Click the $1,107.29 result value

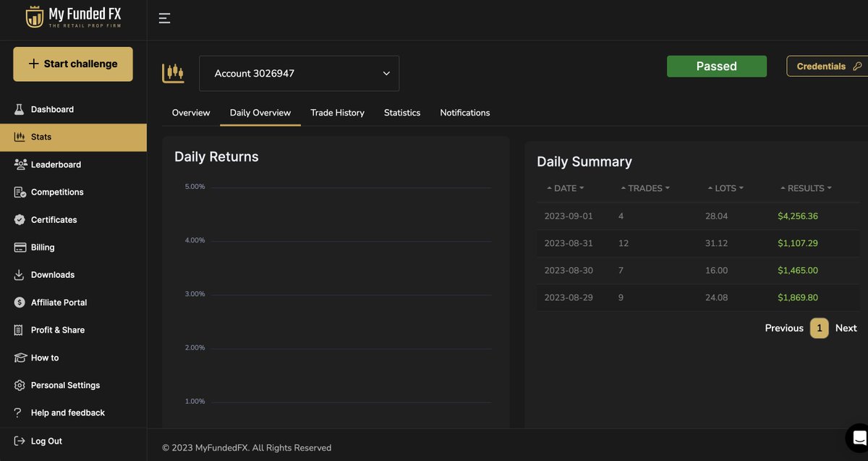[798, 243]
